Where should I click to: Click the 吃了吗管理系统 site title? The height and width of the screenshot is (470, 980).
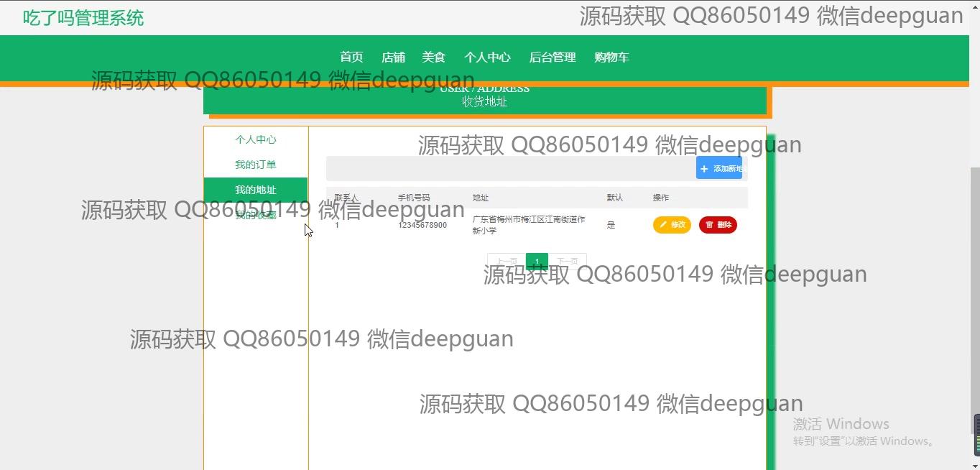[83, 18]
